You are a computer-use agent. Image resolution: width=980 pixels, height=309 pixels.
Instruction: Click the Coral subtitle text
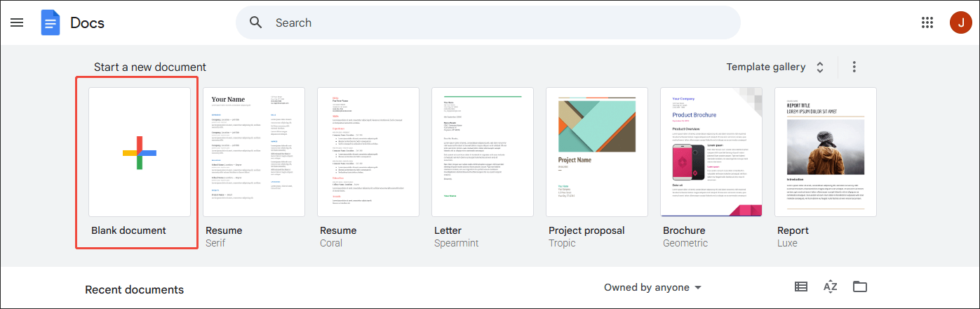click(x=331, y=243)
